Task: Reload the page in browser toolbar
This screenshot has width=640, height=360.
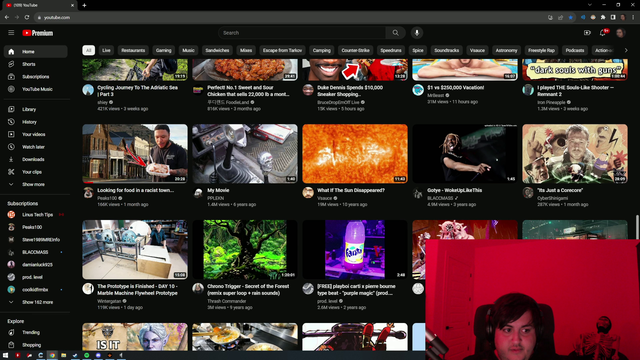Action: point(27,17)
